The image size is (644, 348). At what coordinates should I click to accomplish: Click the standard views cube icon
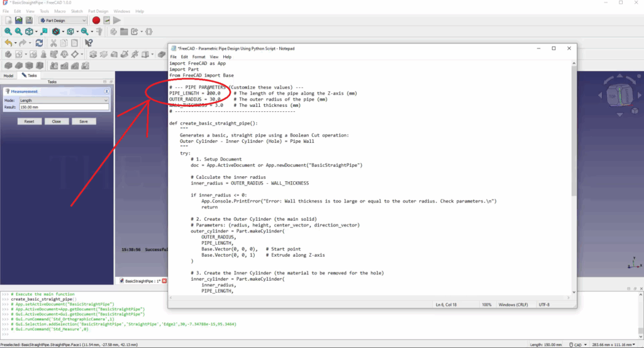[29, 31]
